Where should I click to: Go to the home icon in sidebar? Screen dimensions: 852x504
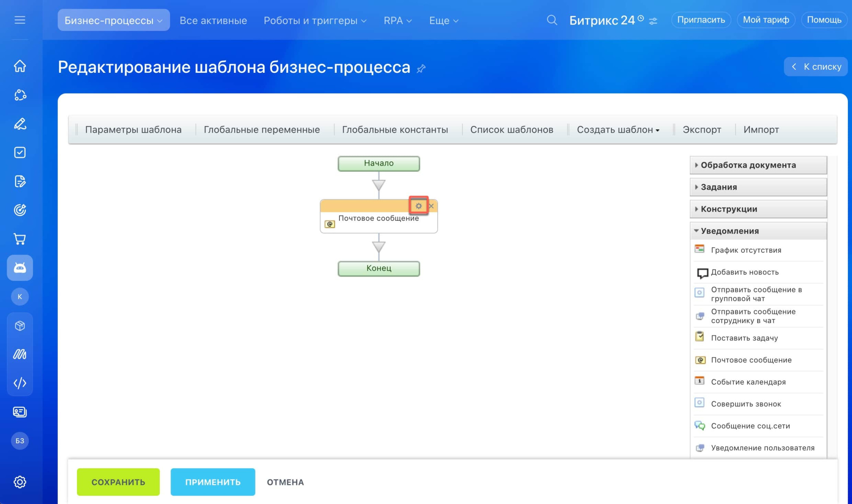coord(20,66)
